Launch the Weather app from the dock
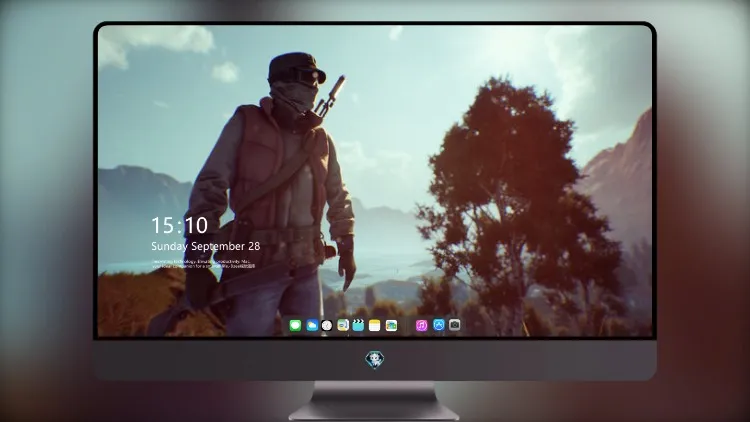This screenshot has width=750, height=422. (x=311, y=325)
